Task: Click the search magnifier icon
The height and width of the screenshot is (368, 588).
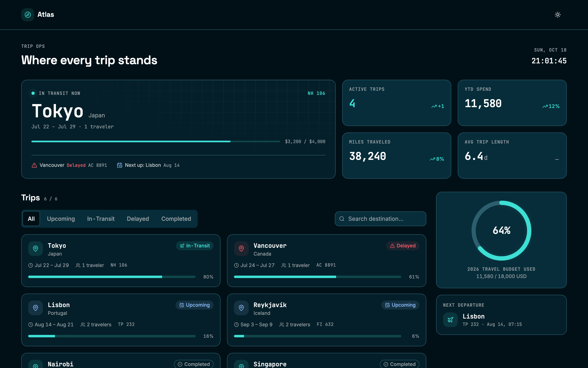Action: [342, 219]
